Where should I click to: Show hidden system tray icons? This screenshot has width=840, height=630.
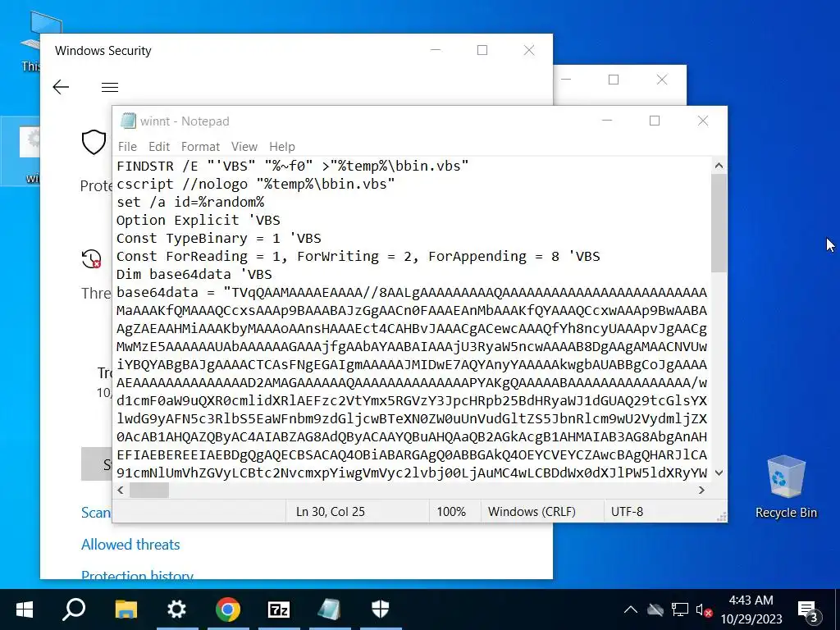click(x=631, y=609)
